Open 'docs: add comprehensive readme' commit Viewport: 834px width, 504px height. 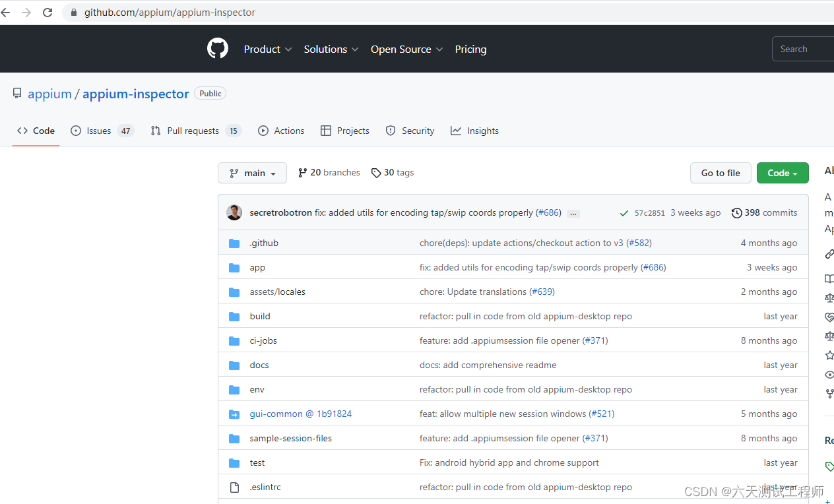[x=488, y=365]
